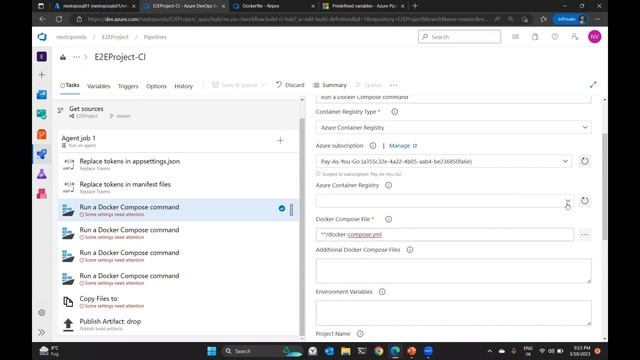Open Windows Start menu
This screenshot has width=640, height=360.
[211, 351]
